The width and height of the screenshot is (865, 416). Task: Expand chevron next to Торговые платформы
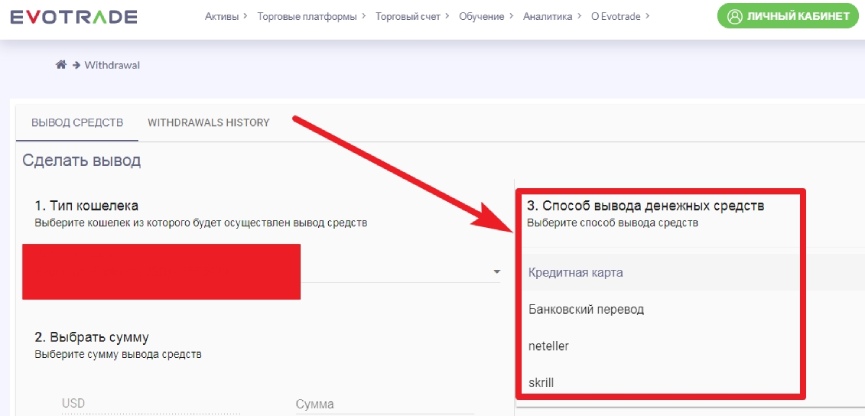coord(364,17)
